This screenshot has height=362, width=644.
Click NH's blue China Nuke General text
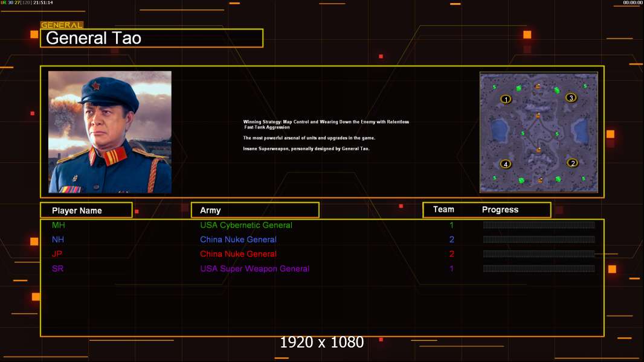pyautogui.click(x=238, y=240)
